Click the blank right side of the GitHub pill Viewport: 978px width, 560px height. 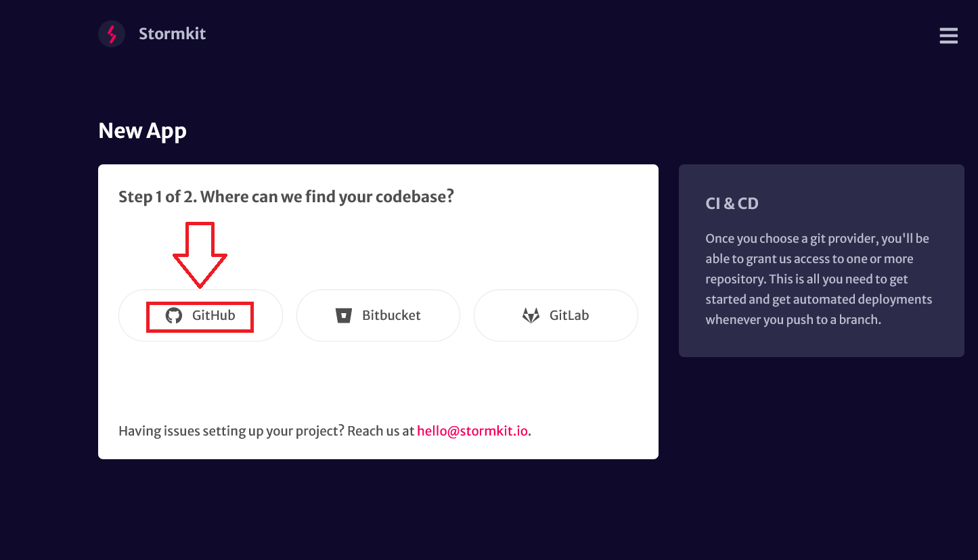click(267, 315)
